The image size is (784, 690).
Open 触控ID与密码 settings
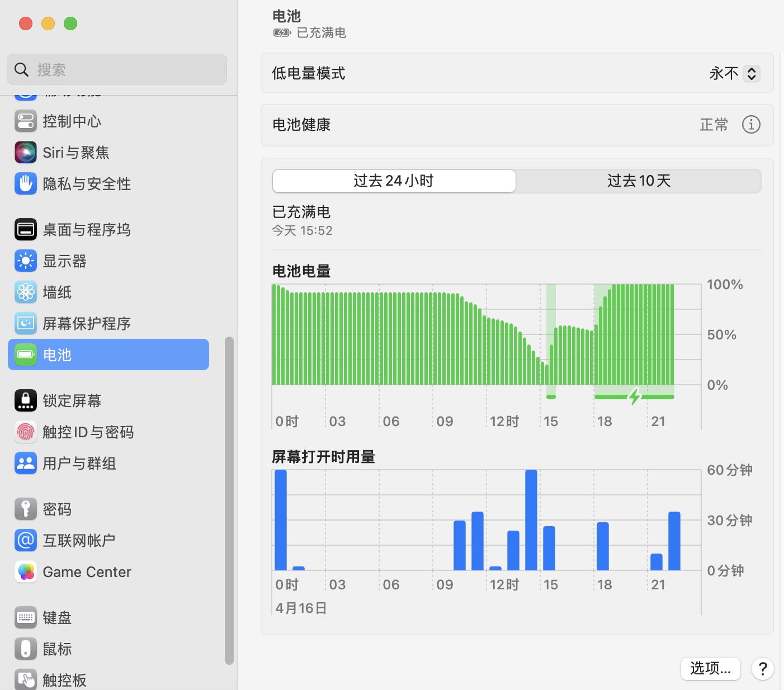88,432
